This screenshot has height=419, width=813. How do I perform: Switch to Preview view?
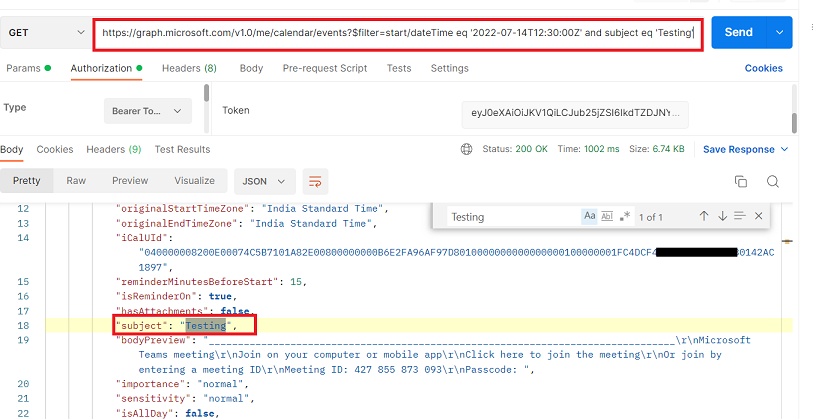click(x=130, y=181)
